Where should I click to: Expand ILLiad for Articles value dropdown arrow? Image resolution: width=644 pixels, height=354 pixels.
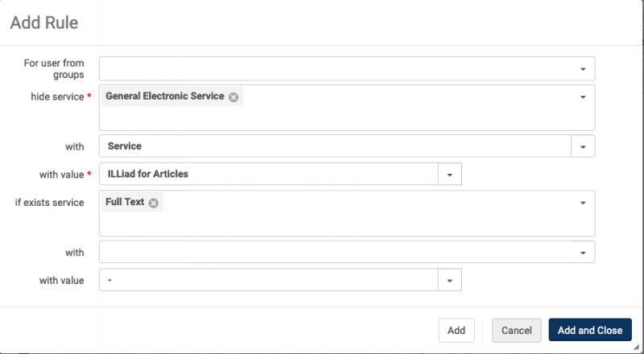[x=450, y=175]
